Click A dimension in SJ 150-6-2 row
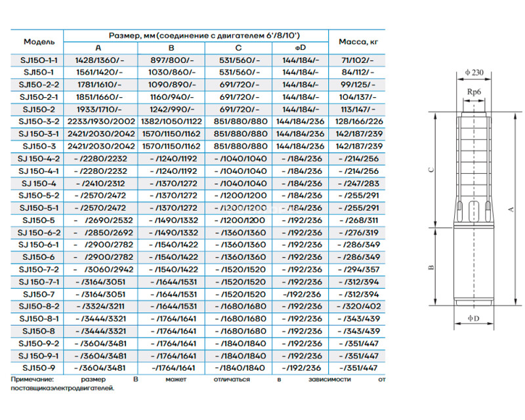Screen dimensions: 525x420 [103, 233]
